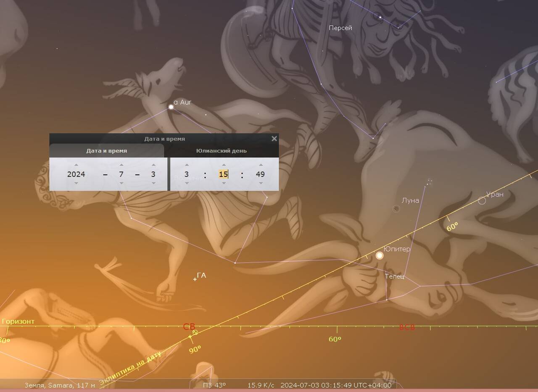
Task: Decrease the month 7 with down arrow
Action: click(x=121, y=183)
